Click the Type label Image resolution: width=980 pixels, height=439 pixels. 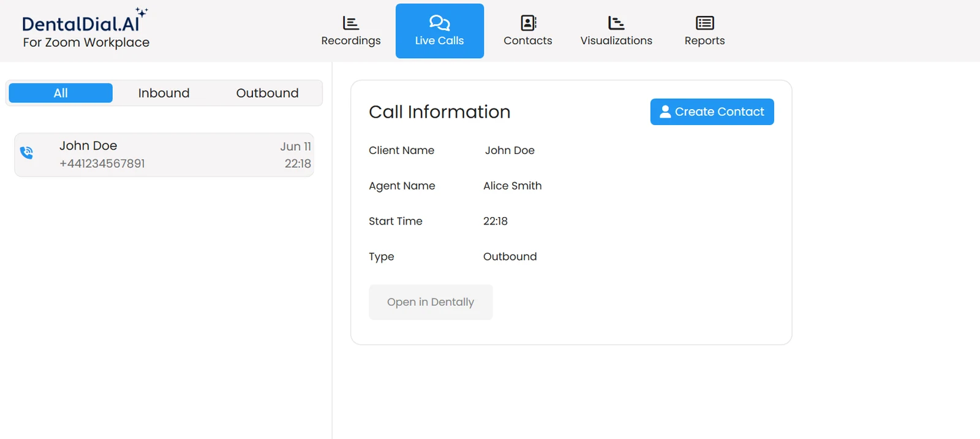[x=381, y=257]
